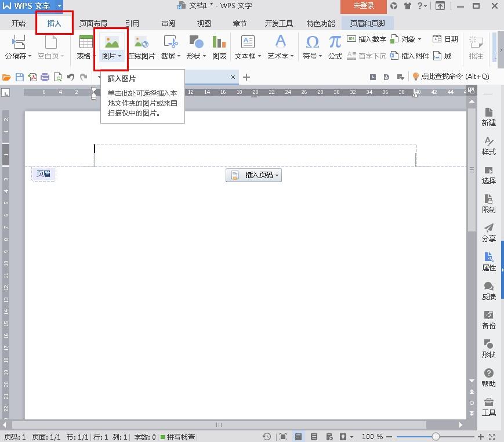
Task: Switch to the 页面布局 tab
Action: 93,24
